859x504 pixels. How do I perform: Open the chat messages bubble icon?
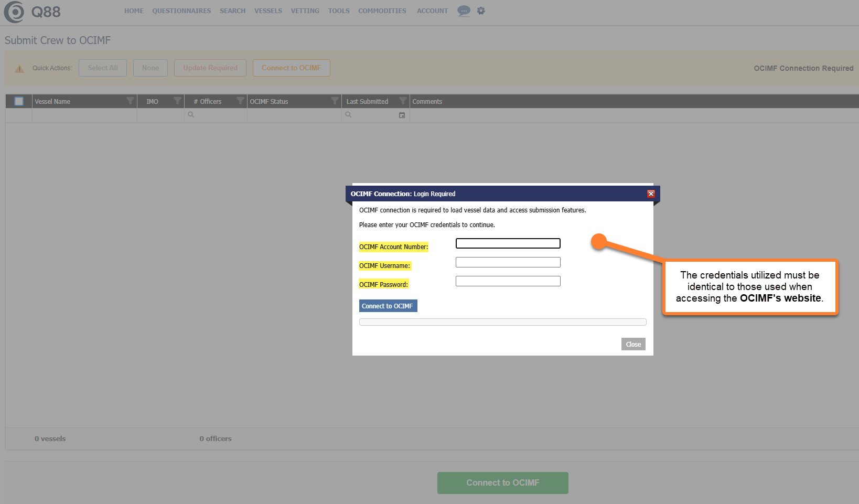464,10
